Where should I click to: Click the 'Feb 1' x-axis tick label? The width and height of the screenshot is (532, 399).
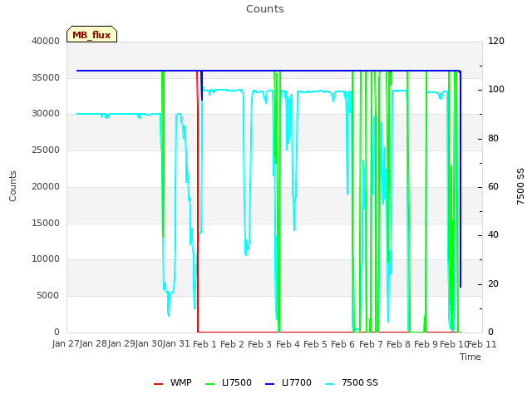pos(204,344)
